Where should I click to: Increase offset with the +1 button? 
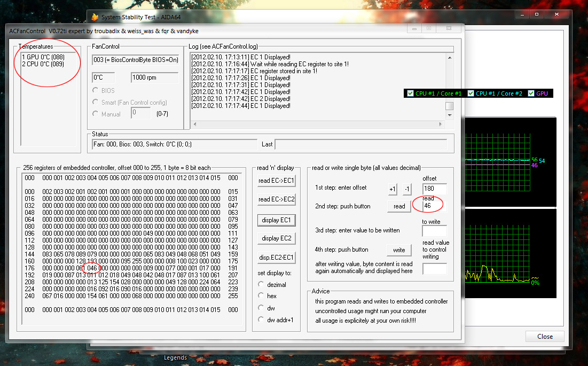(392, 189)
